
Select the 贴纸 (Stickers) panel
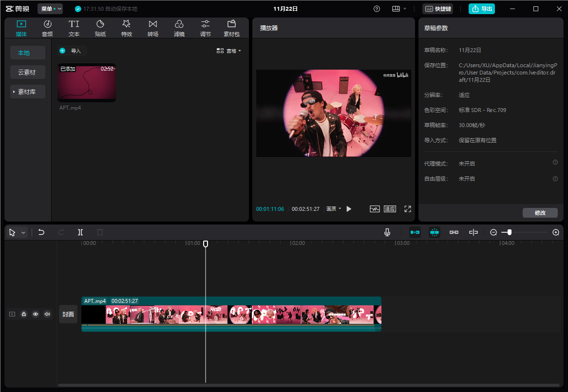point(100,27)
